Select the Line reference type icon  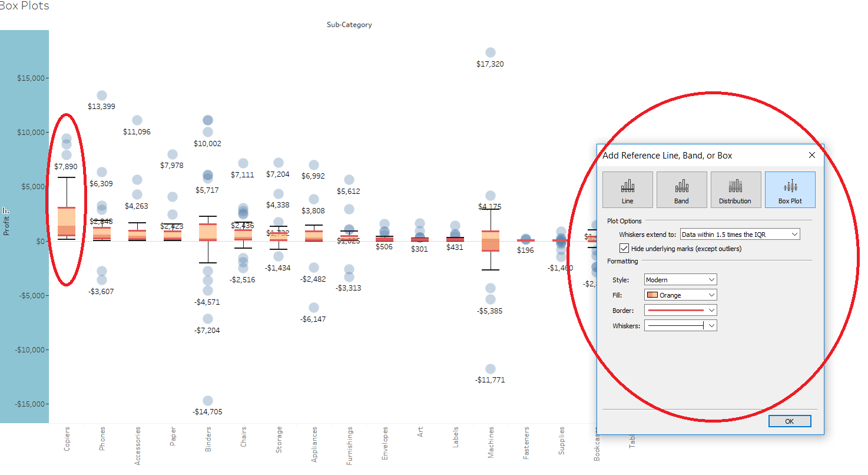(x=627, y=189)
